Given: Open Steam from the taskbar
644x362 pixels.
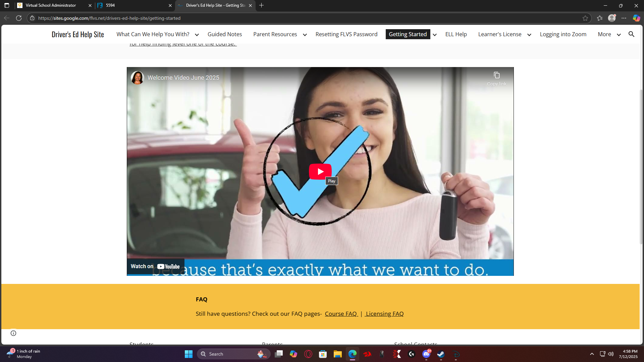Looking at the screenshot, I should pyautogui.click(x=441, y=354).
